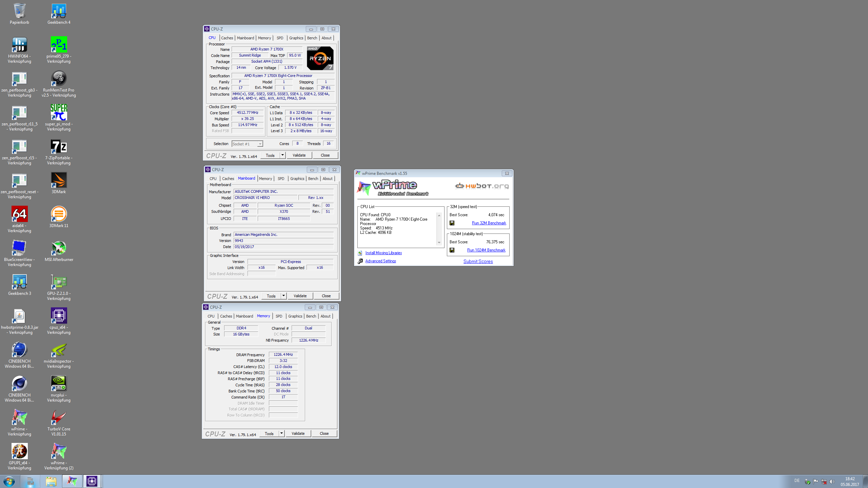The width and height of the screenshot is (868, 488).
Task: Click the hwbot.org logo in wPrime
Action: pyautogui.click(x=481, y=186)
